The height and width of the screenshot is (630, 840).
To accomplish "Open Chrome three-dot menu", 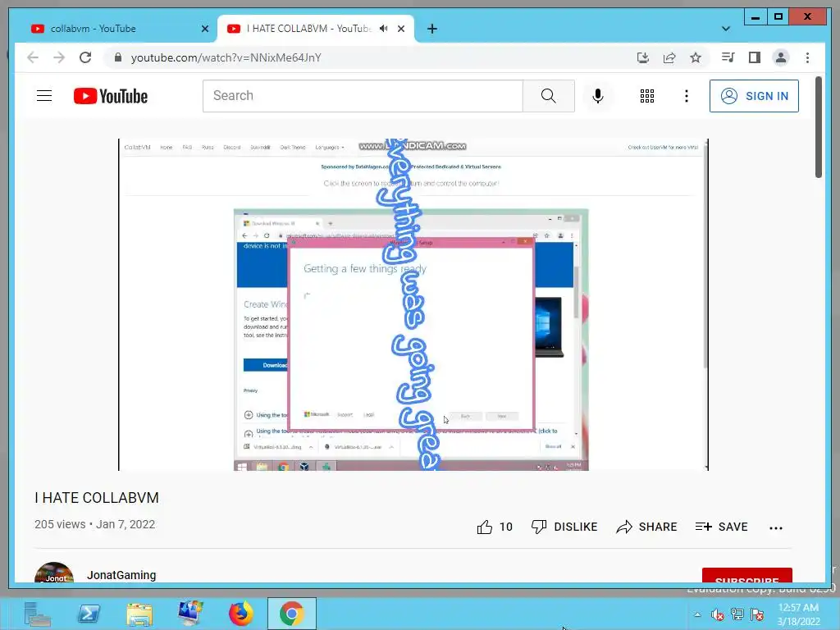I will (x=807, y=57).
